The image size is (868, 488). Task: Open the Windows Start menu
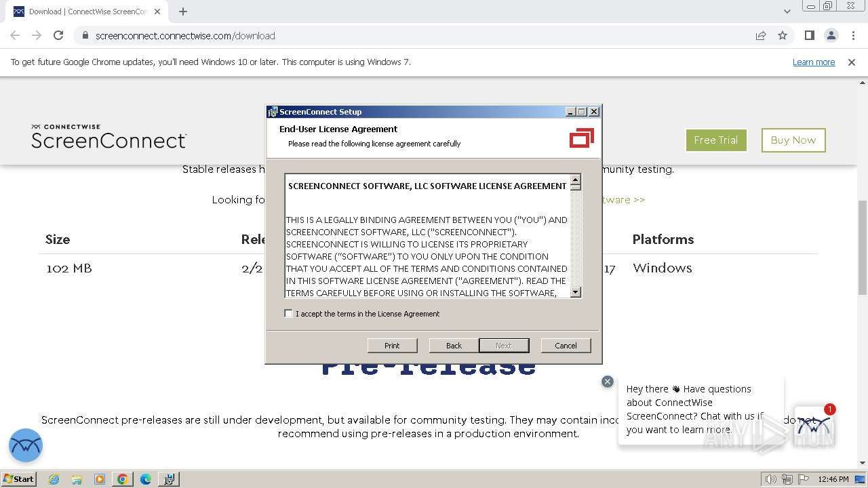pyautogui.click(x=19, y=479)
